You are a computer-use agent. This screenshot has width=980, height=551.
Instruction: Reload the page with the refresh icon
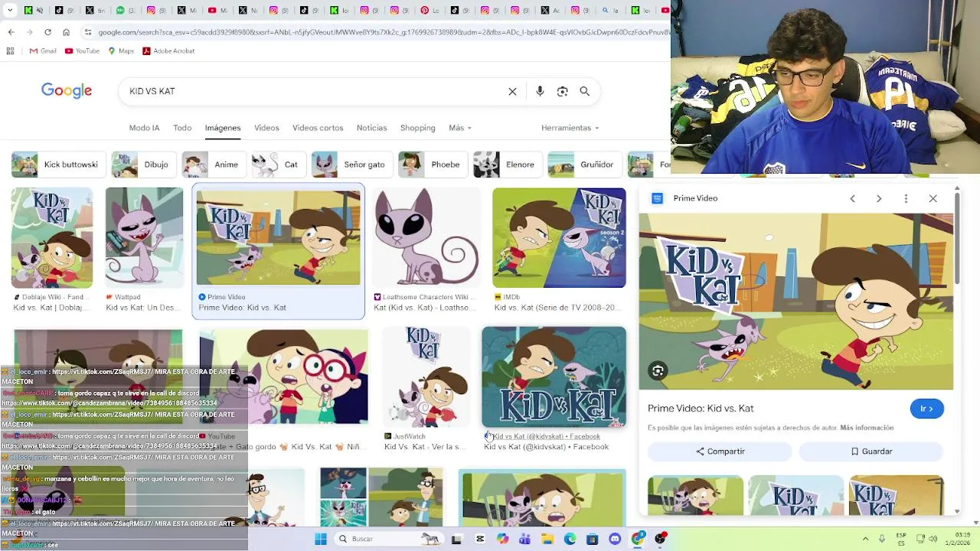(x=47, y=32)
